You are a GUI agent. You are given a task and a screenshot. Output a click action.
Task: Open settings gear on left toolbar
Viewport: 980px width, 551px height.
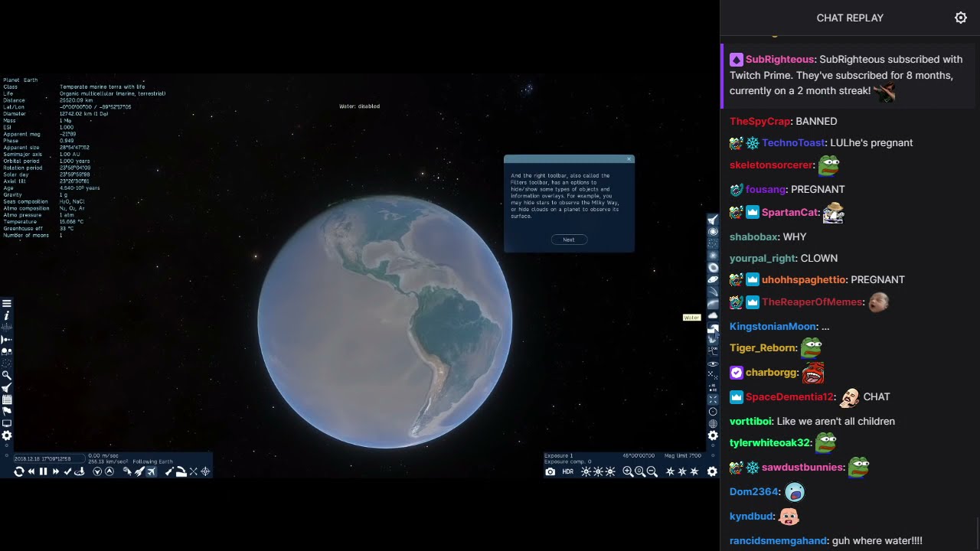pos(7,435)
